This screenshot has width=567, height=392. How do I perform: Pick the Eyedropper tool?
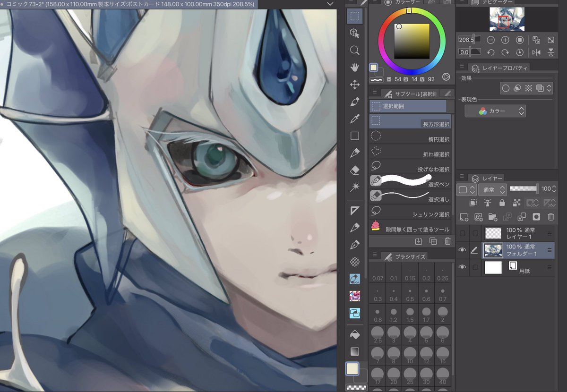(x=354, y=119)
